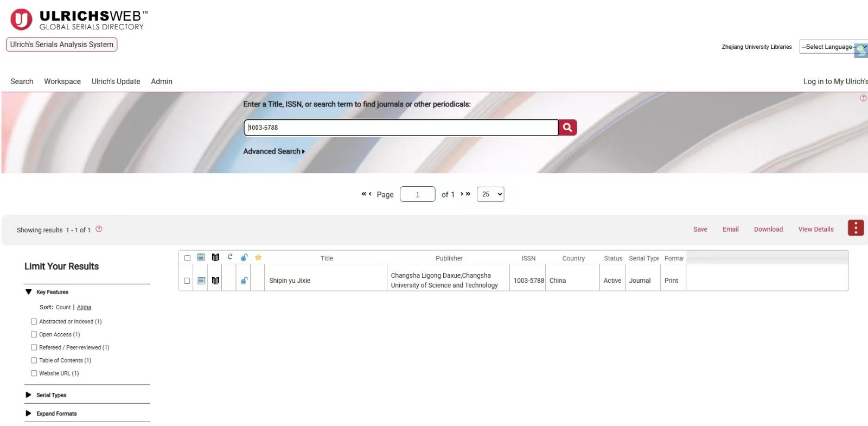Collapse the Key Features section
Viewport: 868px width, 426px height.
(29, 292)
